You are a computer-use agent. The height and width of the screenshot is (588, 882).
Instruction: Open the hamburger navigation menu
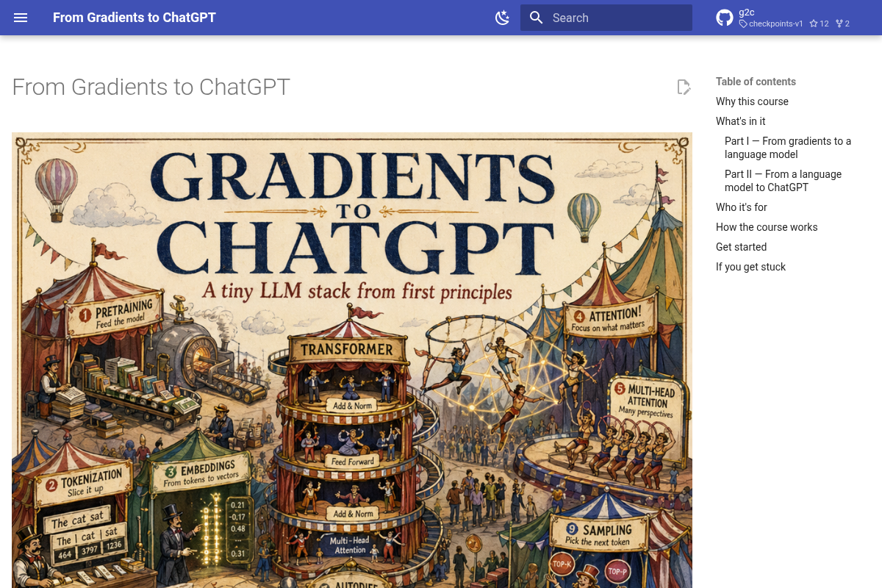point(21,18)
